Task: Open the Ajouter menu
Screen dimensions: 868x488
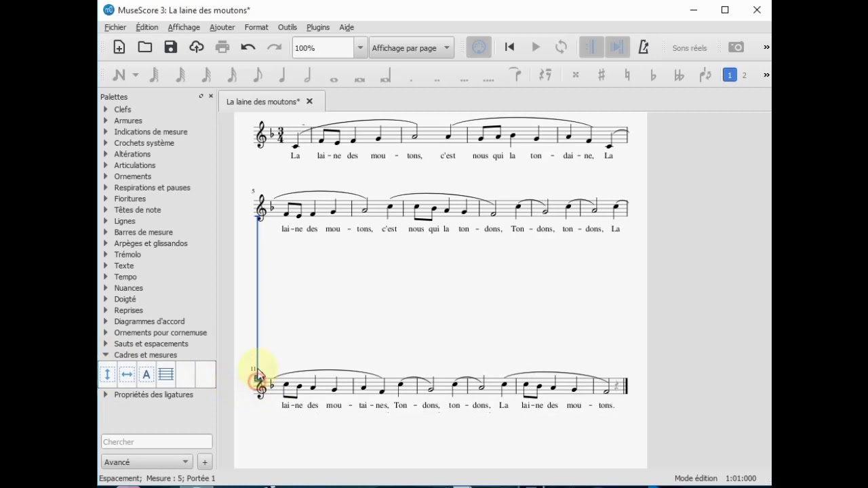Action: tap(222, 27)
